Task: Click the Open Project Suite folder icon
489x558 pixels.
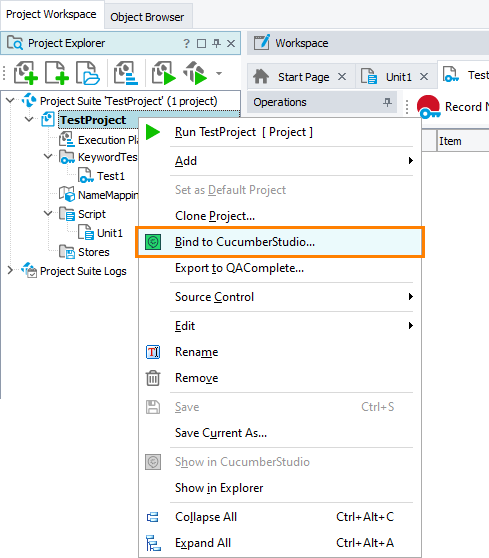Action: pyautogui.click(x=88, y=73)
